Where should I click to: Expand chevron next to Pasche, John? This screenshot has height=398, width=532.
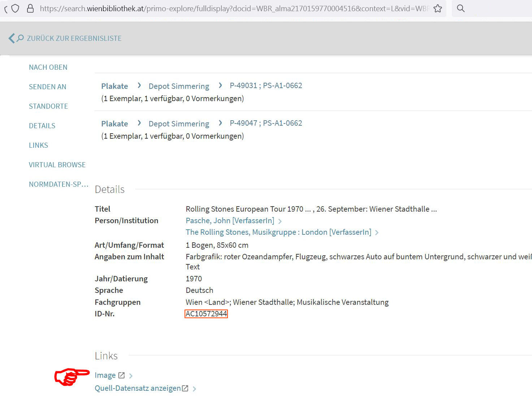click(280, 221)
